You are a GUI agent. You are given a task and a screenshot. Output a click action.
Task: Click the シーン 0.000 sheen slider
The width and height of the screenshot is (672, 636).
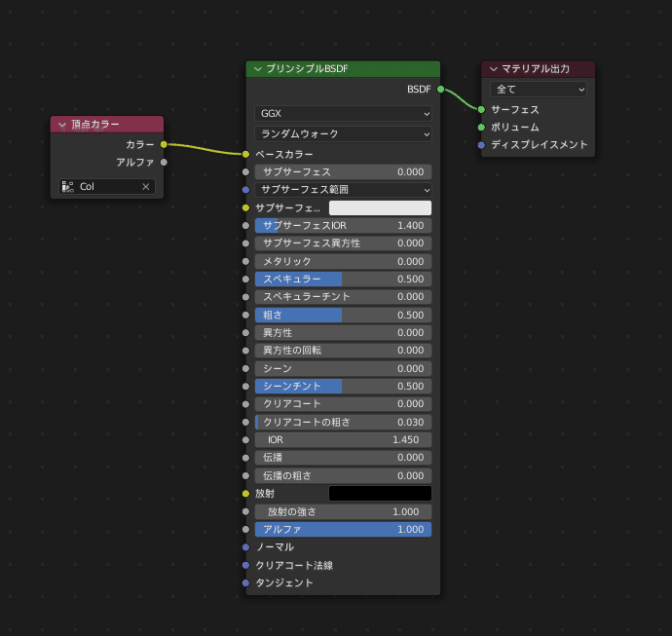(x=343, y=368)
